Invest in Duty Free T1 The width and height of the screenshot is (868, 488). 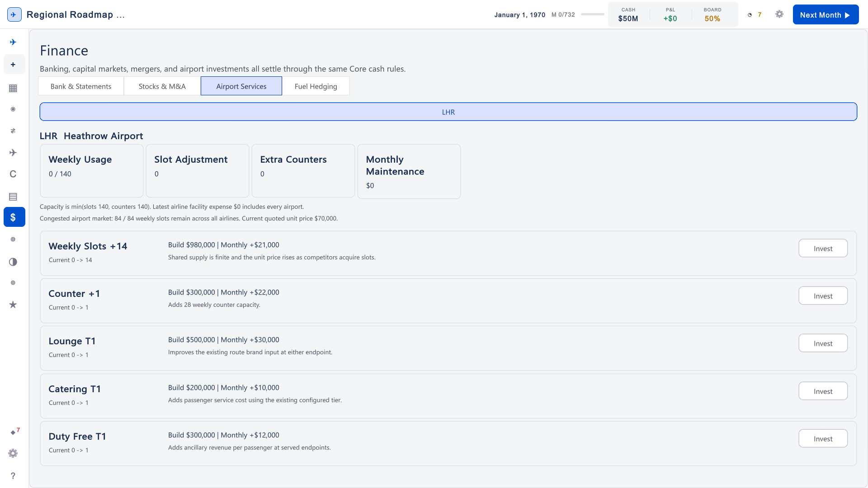[x=823, y=438]
